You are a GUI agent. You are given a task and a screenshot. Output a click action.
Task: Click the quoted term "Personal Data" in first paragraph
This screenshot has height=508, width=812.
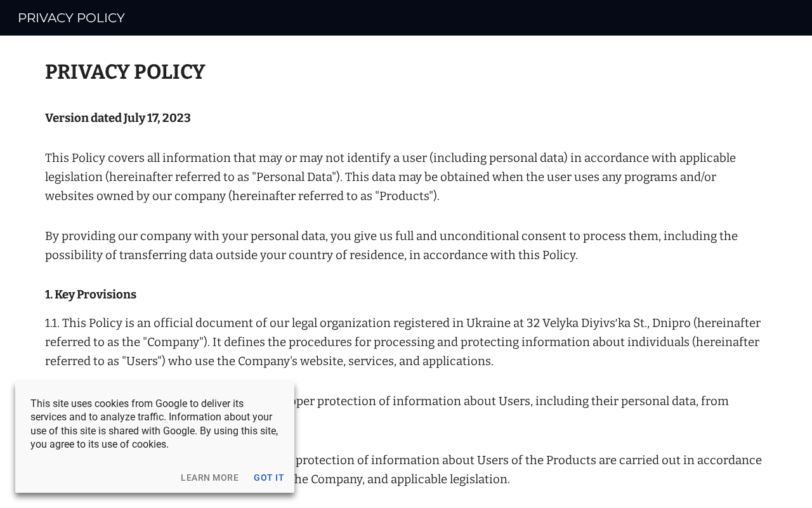coord(292,177)
